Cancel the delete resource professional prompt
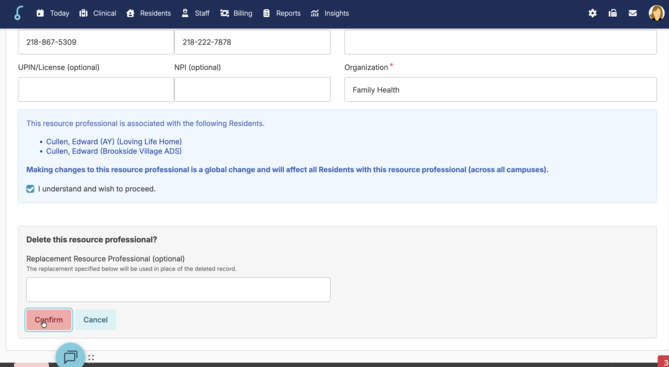The width and height of the screenshot is (669, 367). point(95,320)
